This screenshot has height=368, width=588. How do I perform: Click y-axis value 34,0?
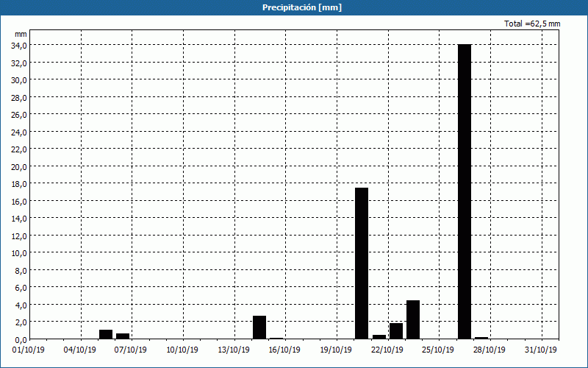pyautogui.click(x=19, y=46)
